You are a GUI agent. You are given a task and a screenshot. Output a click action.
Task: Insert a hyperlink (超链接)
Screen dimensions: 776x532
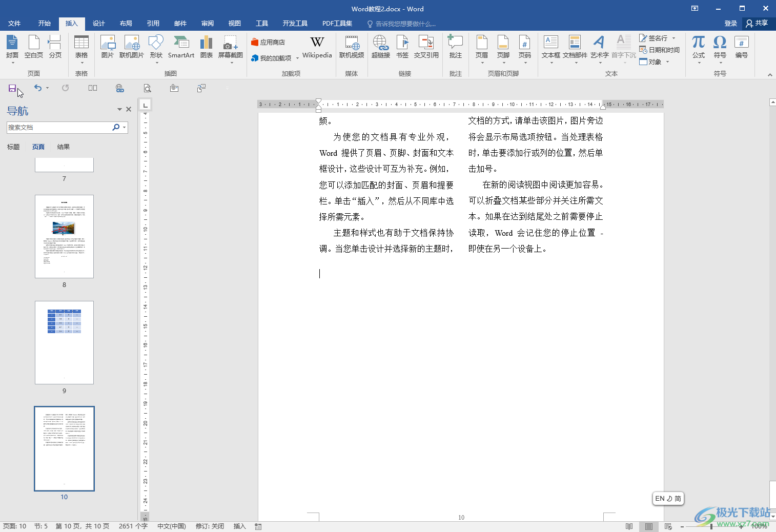[x=381, y=47]
